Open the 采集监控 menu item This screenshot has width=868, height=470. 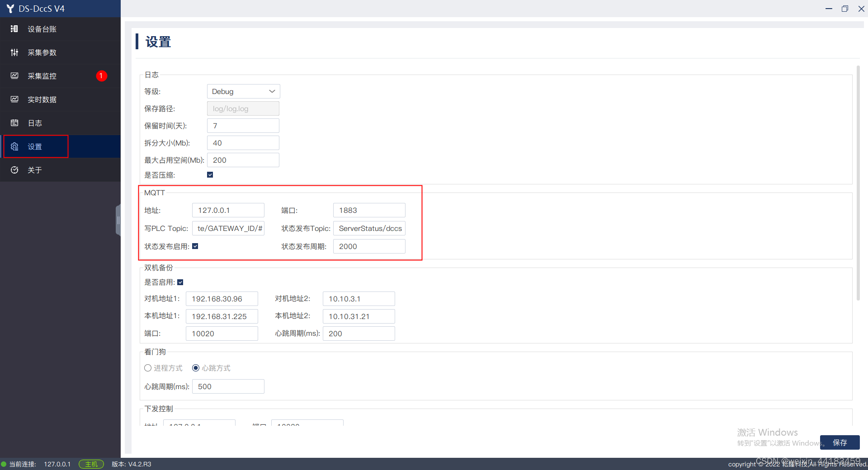click(x=60, y=76)
